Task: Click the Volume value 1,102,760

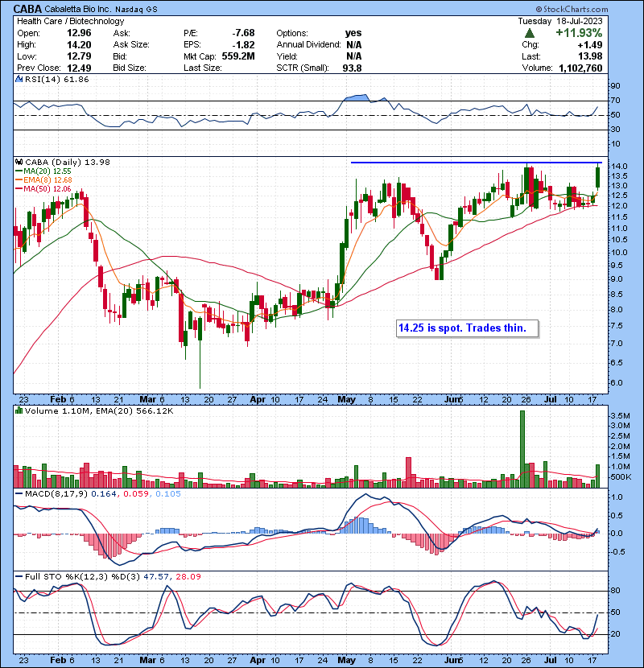Action: pos(580,68)
